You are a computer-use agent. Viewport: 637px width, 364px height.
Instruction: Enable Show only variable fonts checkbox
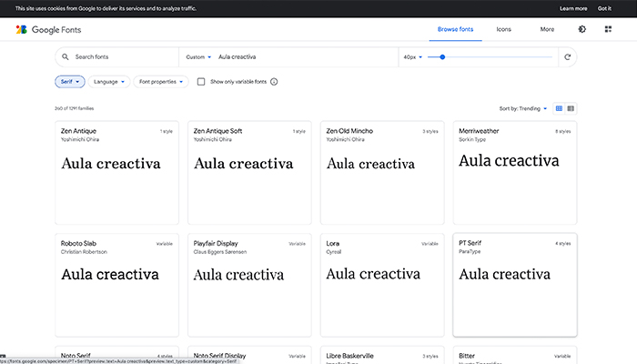[x=201, y=82]
